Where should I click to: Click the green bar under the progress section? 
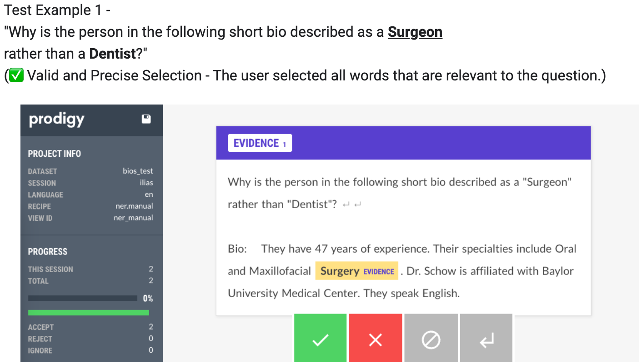tap(89, 313)
